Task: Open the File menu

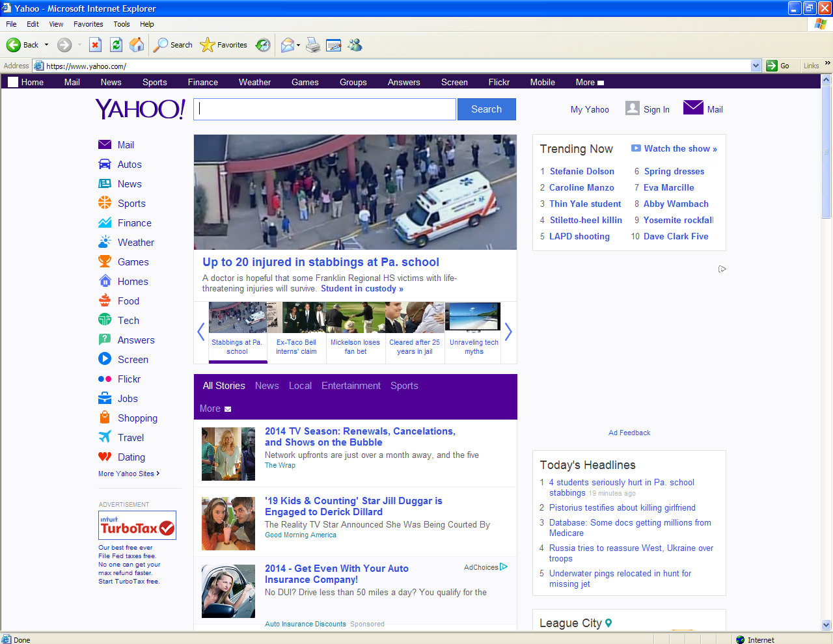Action: [x=11, y=24]
